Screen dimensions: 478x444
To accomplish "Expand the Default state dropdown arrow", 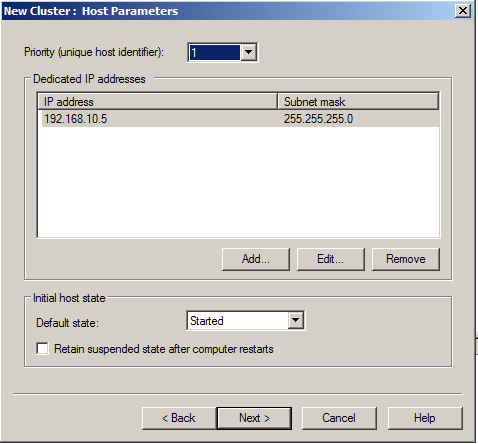I will click(x=295, y=321).
